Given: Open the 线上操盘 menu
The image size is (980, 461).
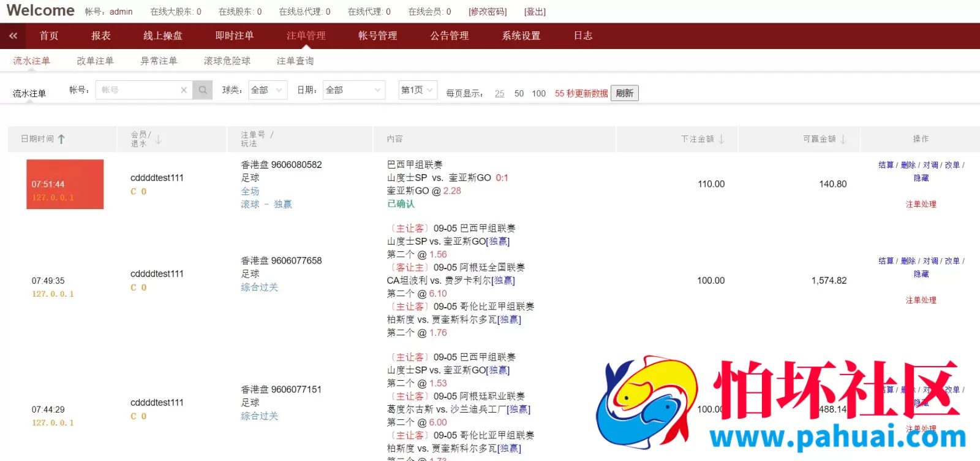Looking at the screenshot, I should click(163, 36).
